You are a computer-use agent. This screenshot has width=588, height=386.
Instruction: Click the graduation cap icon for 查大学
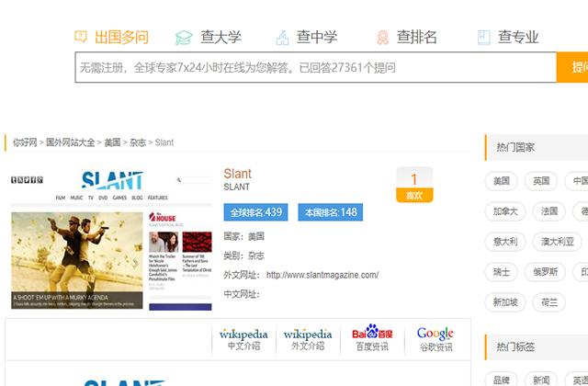[x=185, y=38]
